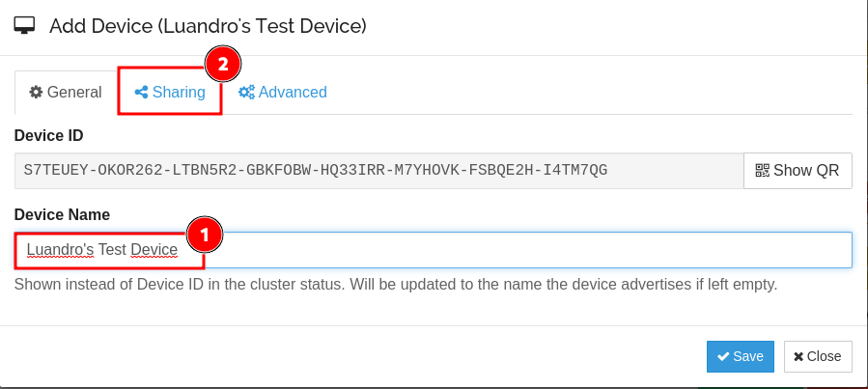Click the Device Name label
This screenshot has width=868, height=389.
pyautogui.click(x=62, y=214)
